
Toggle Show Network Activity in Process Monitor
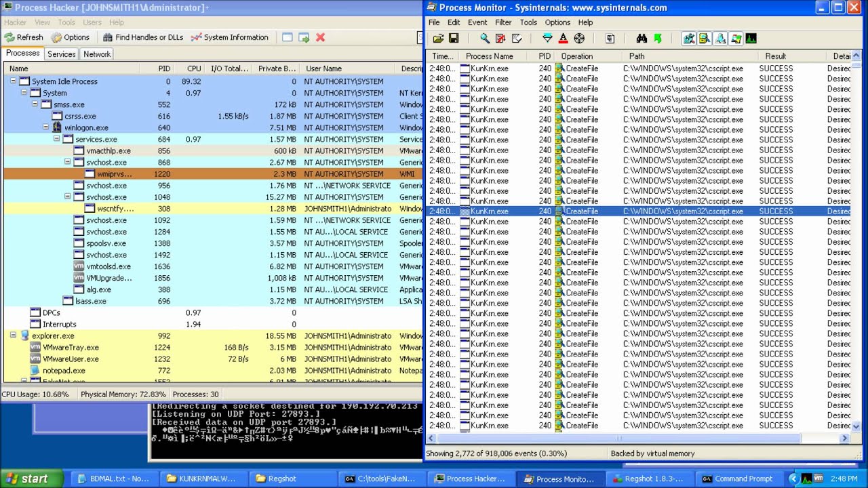[x=720, y=39]
